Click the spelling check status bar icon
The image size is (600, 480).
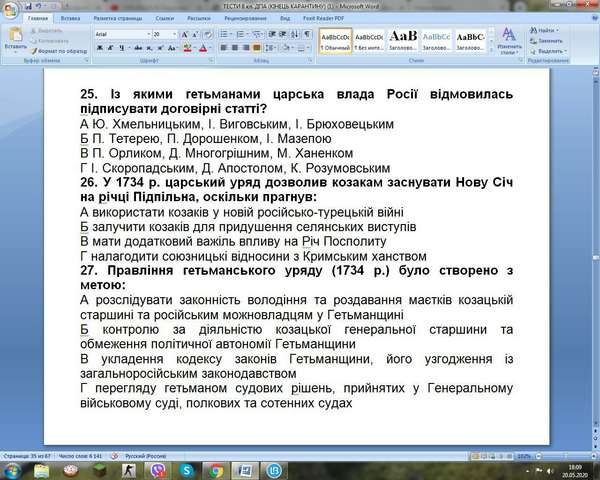click(114, 456)
